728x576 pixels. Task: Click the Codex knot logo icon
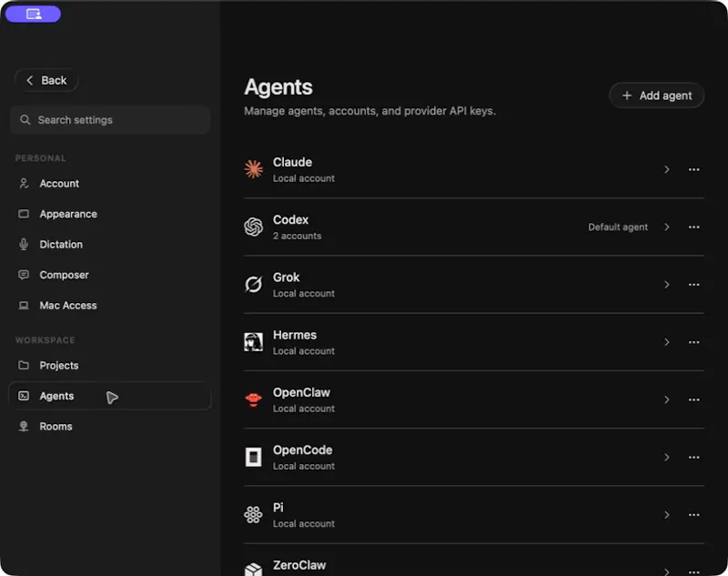(x=254, y=227)
